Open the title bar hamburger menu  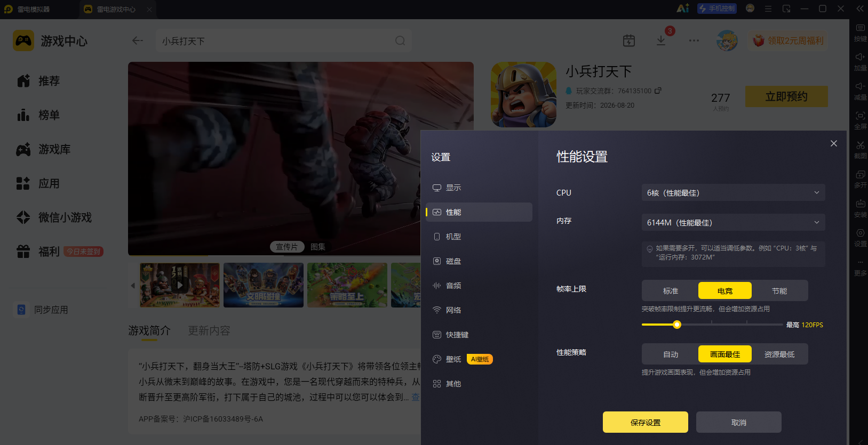click(x=768, y=9)
